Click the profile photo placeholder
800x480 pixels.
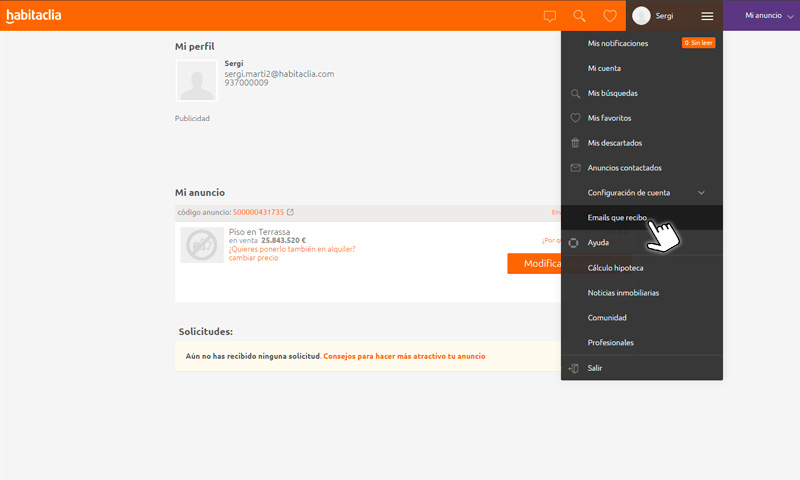197,81
